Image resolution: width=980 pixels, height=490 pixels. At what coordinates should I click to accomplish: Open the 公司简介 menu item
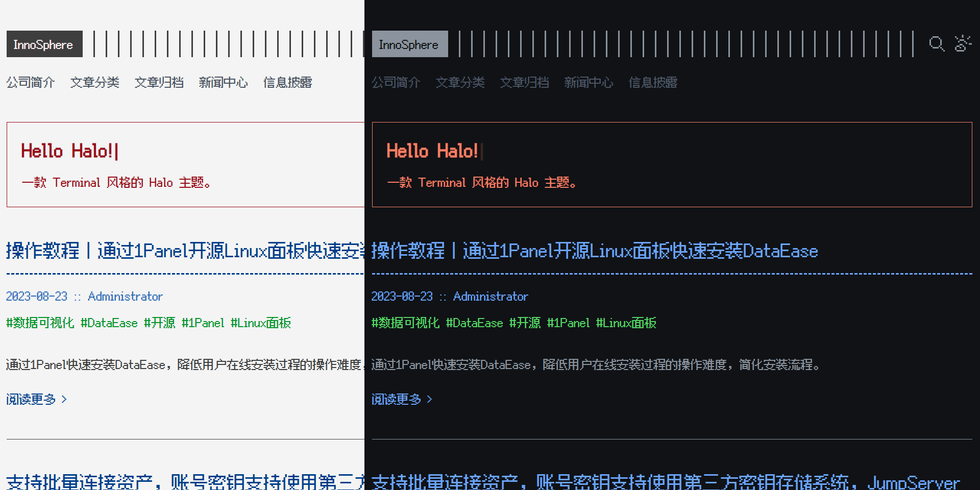[x=31, y=83]
